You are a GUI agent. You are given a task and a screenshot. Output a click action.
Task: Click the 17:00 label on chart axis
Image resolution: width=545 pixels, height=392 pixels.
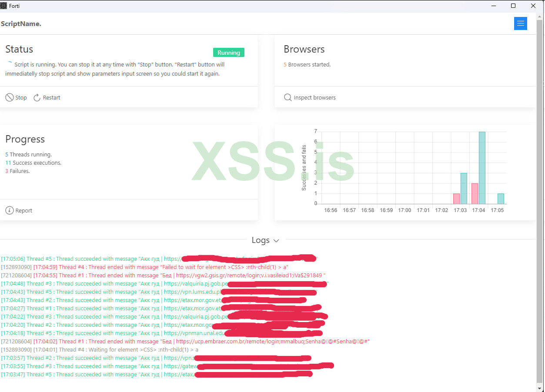pyautogui.click(x=405, y=210)
